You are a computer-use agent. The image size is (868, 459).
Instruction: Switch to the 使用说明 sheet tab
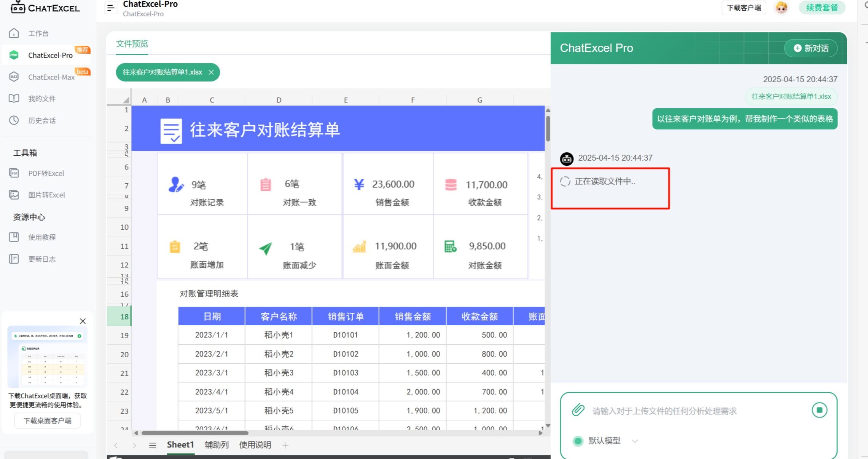tap(255, 445)
